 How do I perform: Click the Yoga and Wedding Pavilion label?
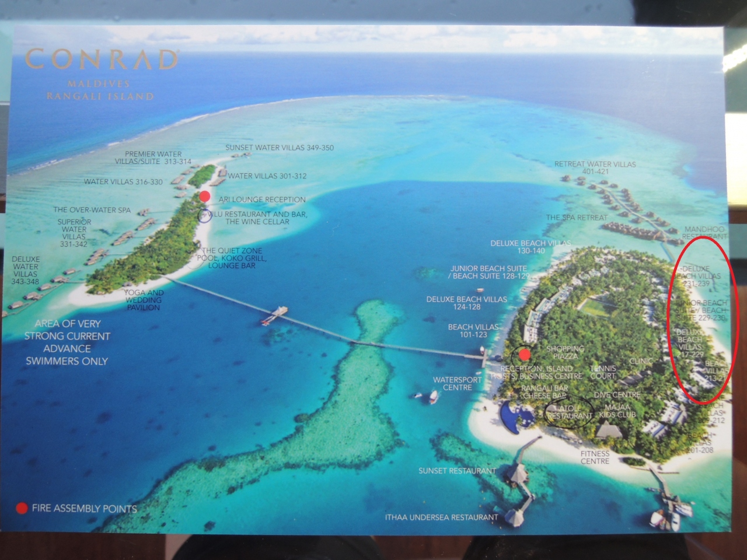coord(143,300)
